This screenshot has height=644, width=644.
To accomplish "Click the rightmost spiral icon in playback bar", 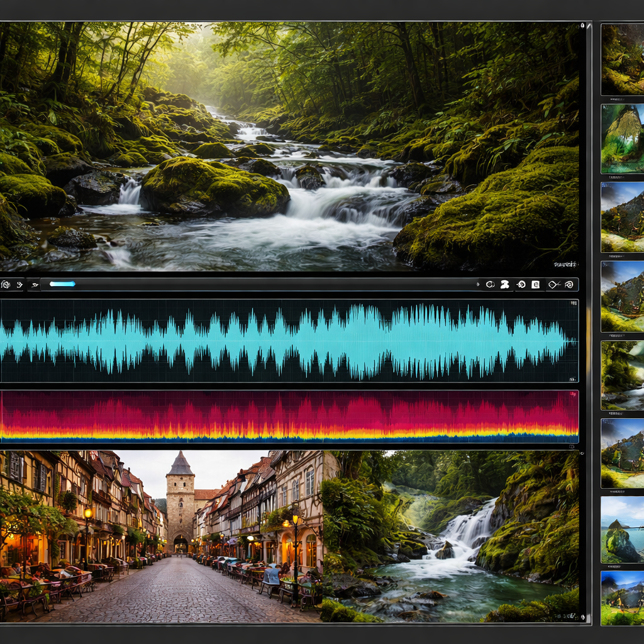I will [x=569, y=285].
